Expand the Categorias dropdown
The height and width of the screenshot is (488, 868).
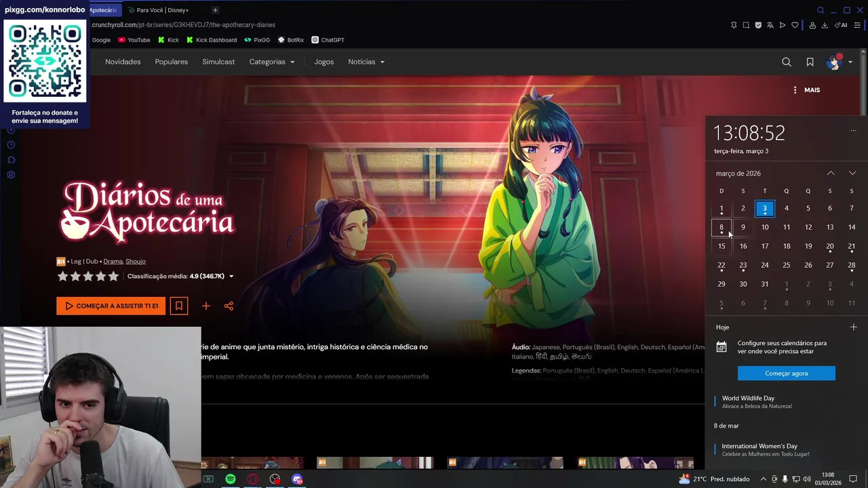(272, 62)
